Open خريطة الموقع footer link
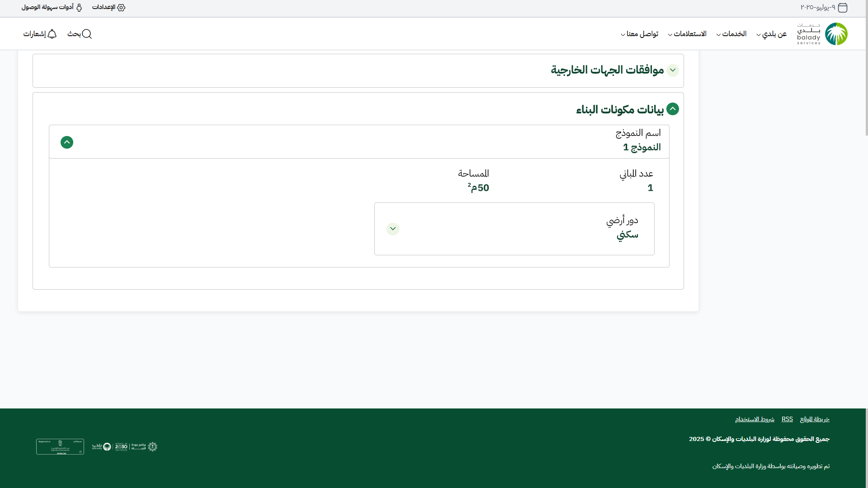The height and width of the screenshot is (488, 868). [x=815, y=419]
